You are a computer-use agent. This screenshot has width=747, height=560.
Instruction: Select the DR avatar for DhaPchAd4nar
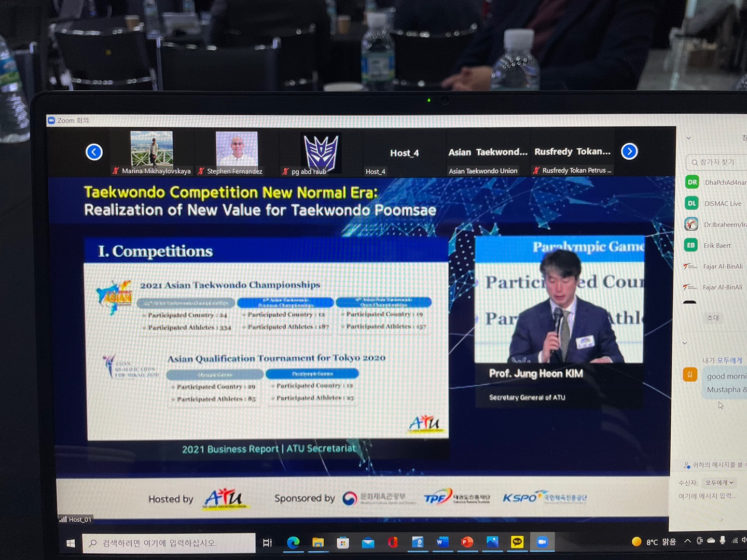692,182
